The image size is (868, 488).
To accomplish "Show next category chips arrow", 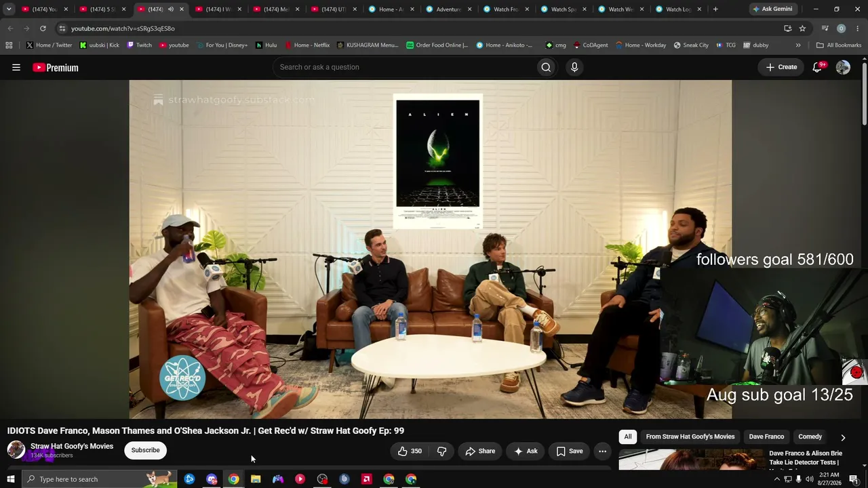I will (843, 437).
